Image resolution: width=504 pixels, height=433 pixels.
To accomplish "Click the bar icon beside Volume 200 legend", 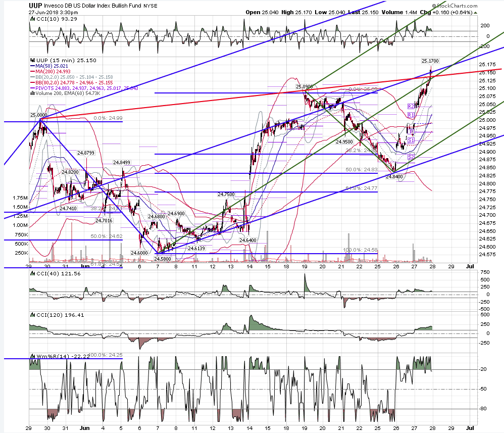I will 32,93.
